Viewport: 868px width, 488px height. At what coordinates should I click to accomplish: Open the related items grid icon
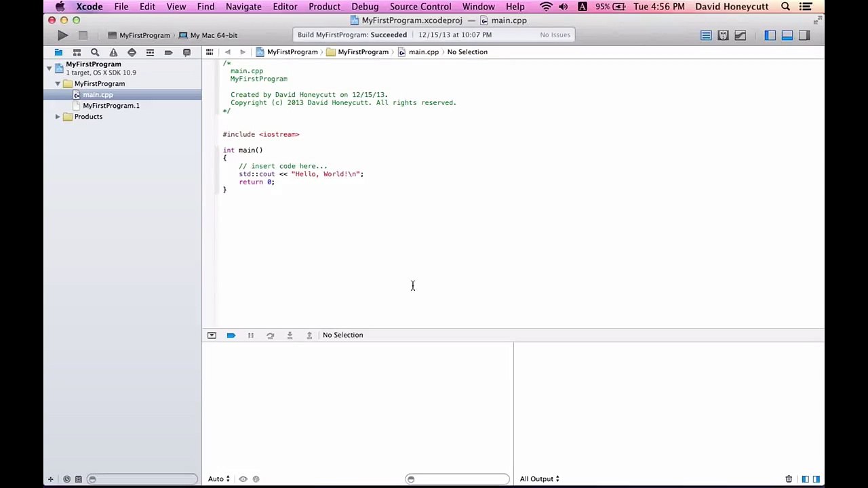point(210,52)
